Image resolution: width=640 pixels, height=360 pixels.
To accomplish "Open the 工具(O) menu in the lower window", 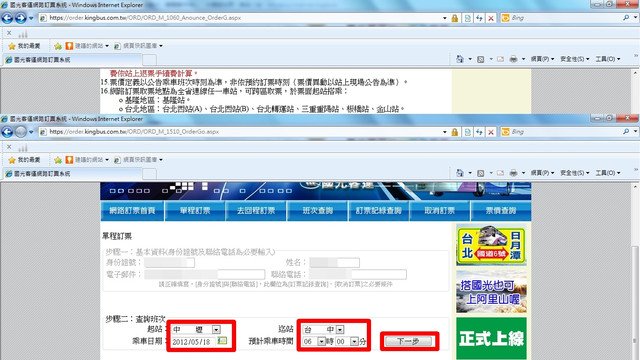I will tap(607, 173).
